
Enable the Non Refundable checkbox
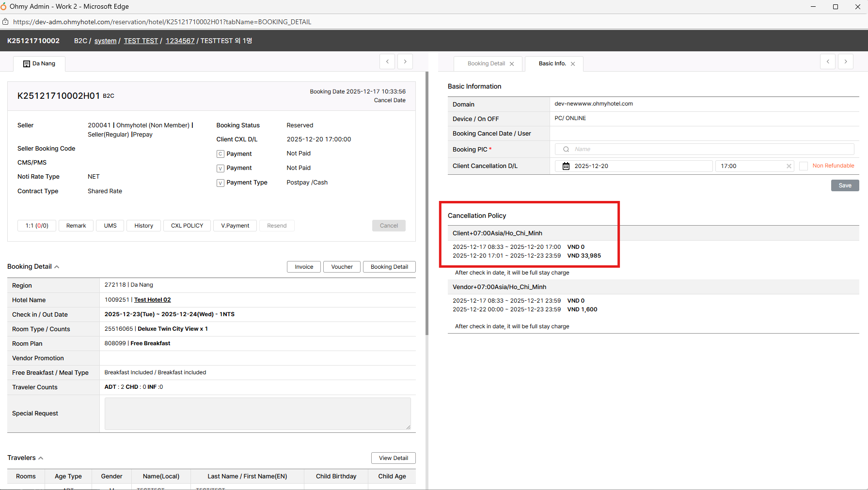804,166
